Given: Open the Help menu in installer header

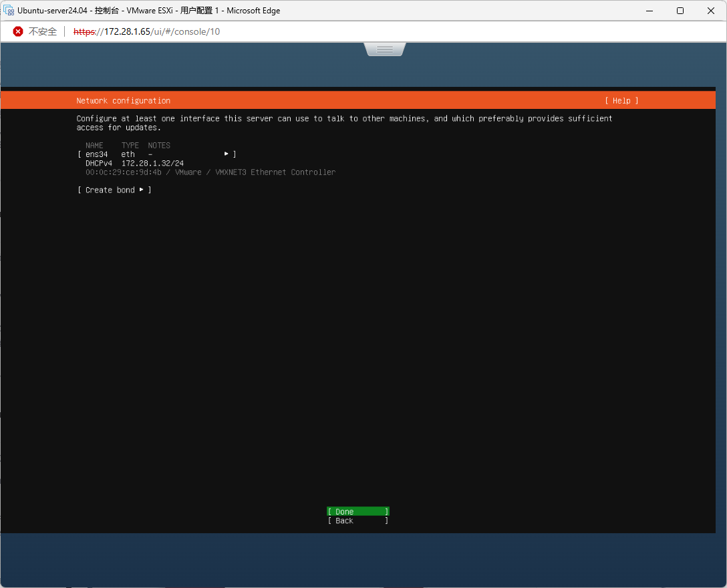Looking at the screenshot, I should [x=621, y=101].
